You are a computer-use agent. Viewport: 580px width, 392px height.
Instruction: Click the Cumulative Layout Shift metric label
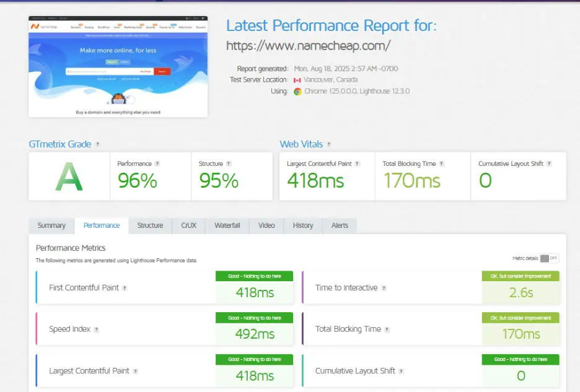click(355, 371)
